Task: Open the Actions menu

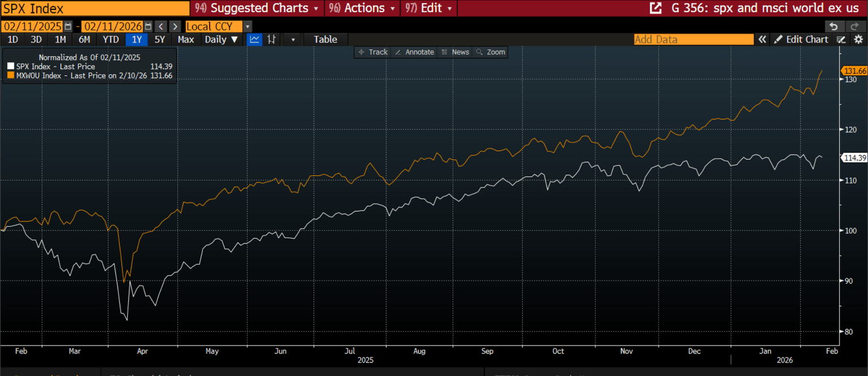Action: 363,8
